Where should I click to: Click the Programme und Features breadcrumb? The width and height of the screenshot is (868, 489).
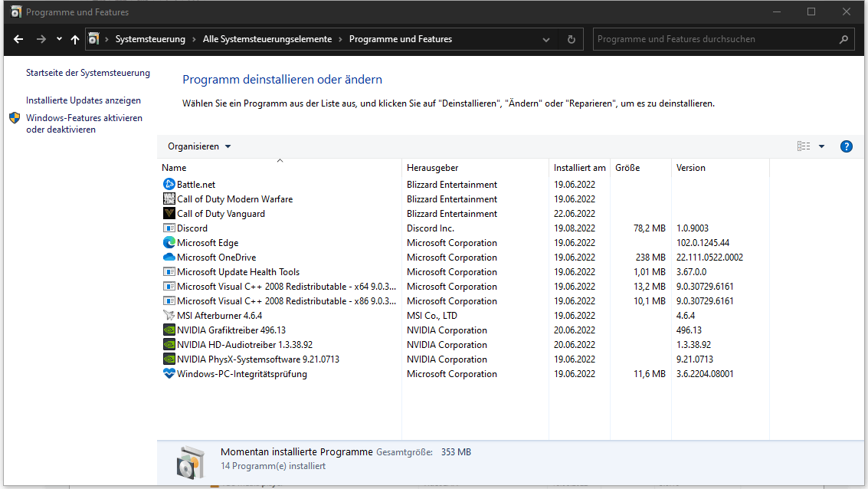(400, 39)
